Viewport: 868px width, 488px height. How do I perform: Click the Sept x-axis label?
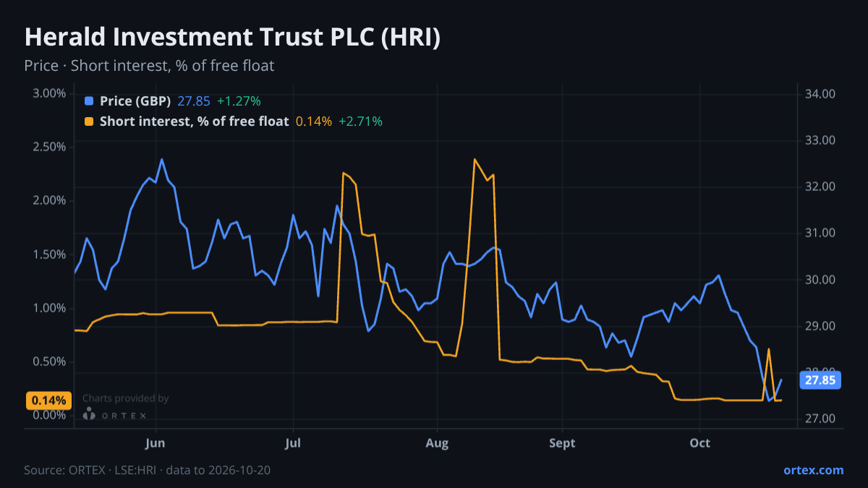click(x=562, y=443)
